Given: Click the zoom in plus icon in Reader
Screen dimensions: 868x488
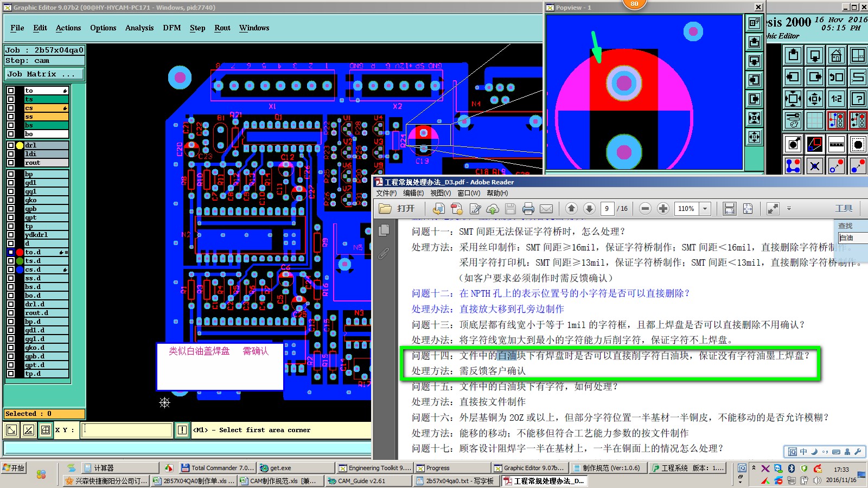Looking at the screenshot, I should pos(663,208).
